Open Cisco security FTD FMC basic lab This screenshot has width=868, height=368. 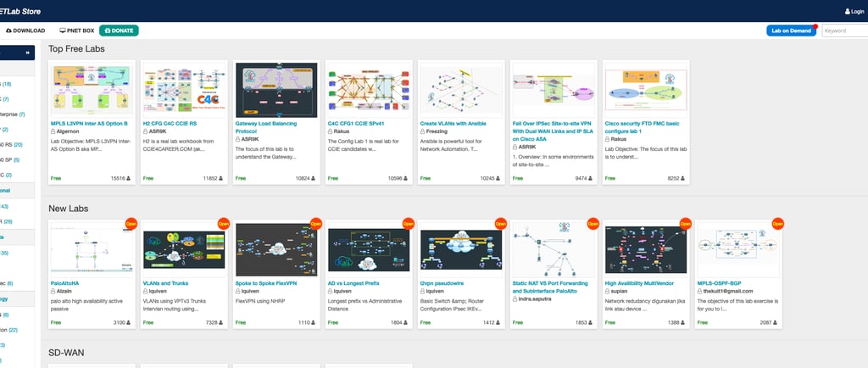643,127
